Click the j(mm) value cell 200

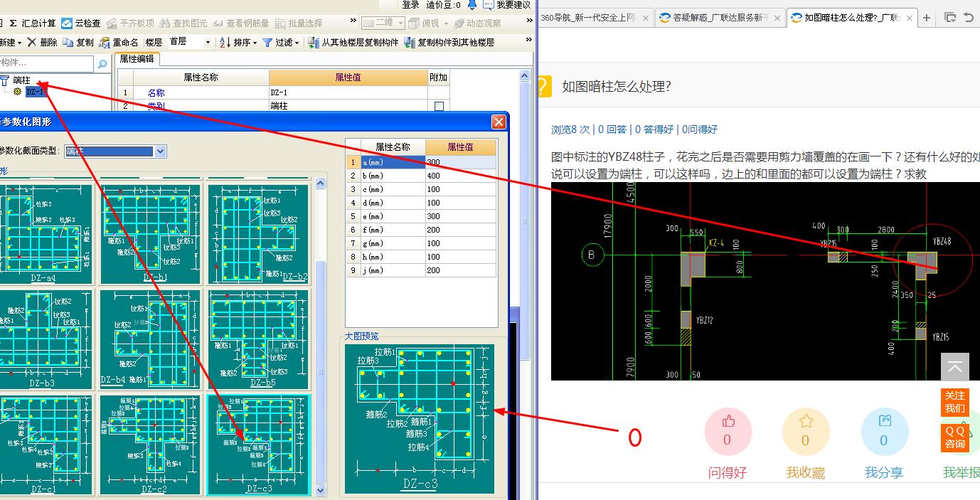(x=461, y=270)
